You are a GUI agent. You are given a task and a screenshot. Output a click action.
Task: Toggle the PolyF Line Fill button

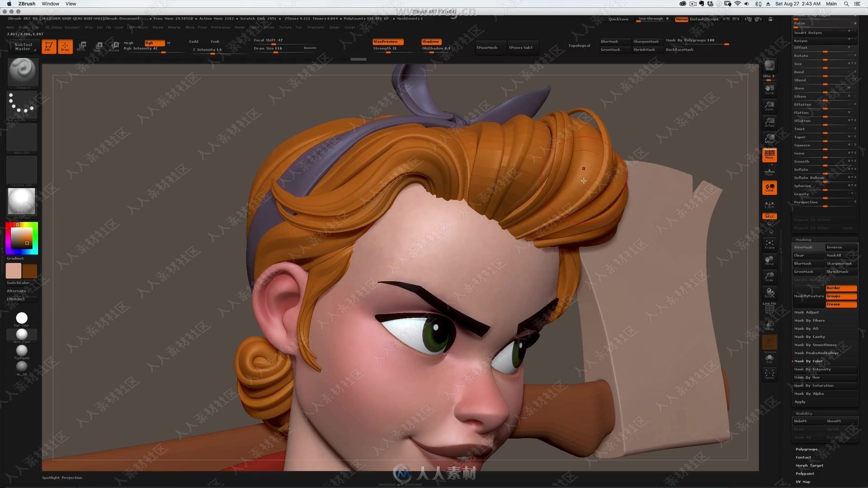tap(769, 309)
